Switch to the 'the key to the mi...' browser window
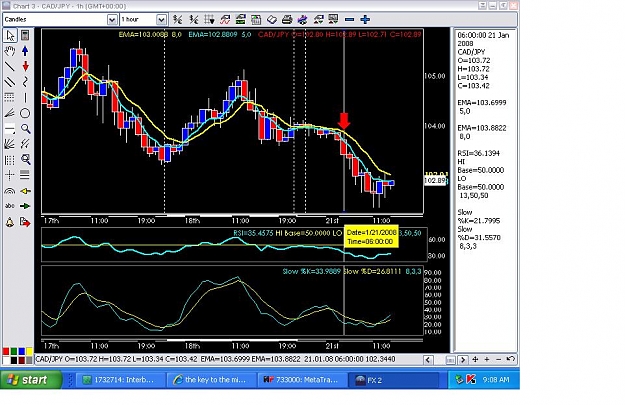This screenshot has width=625, height=405. click(x=211, y=380)
